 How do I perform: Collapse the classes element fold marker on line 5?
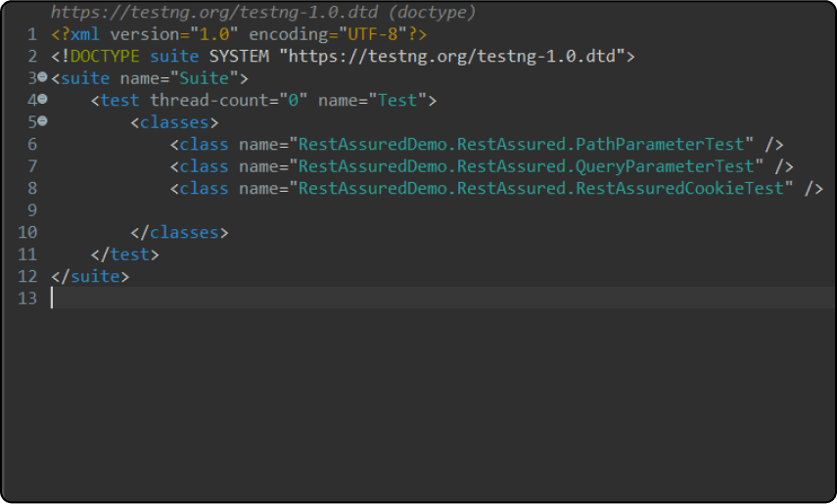pos(43,121)
